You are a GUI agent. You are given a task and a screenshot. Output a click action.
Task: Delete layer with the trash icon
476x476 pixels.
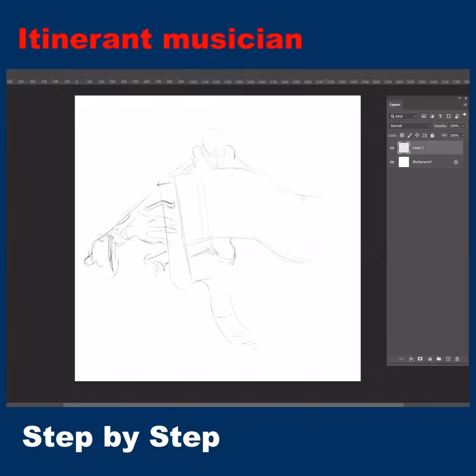[x=457, y=359]
